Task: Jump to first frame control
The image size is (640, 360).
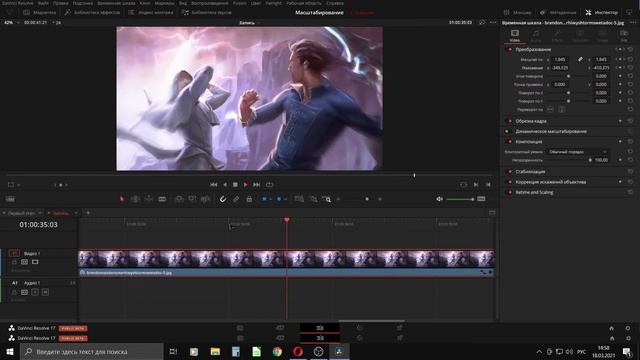Action: 213,184
